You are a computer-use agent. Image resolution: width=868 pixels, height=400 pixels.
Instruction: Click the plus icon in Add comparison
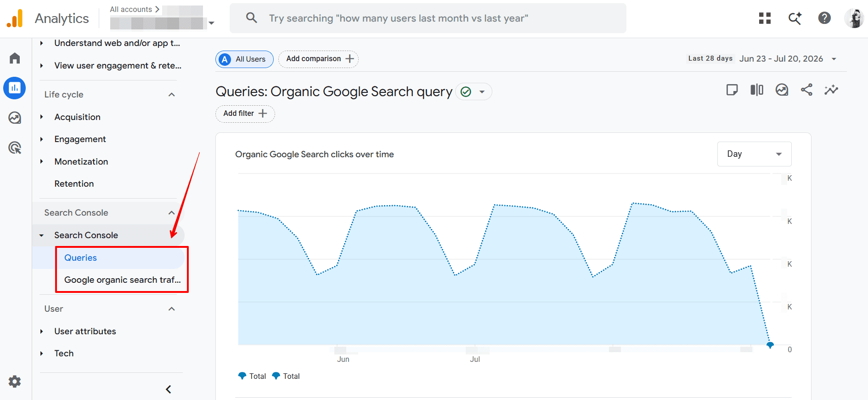349,59
